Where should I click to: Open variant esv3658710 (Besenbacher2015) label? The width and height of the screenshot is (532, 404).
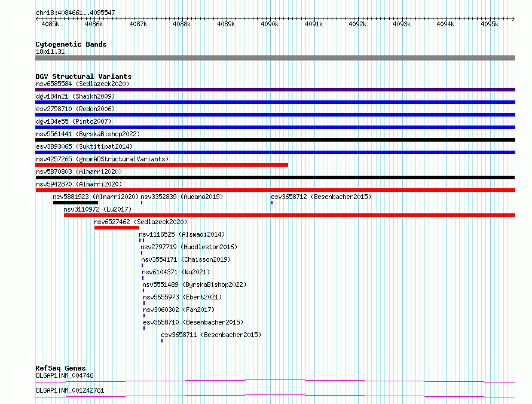point(194,322)
